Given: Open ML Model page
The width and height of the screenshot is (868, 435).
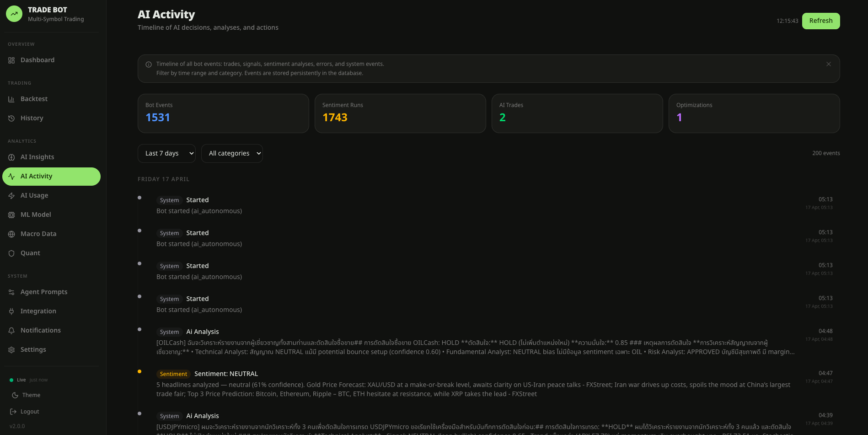Looking at the screenshot, I should (x=51, y=215).
